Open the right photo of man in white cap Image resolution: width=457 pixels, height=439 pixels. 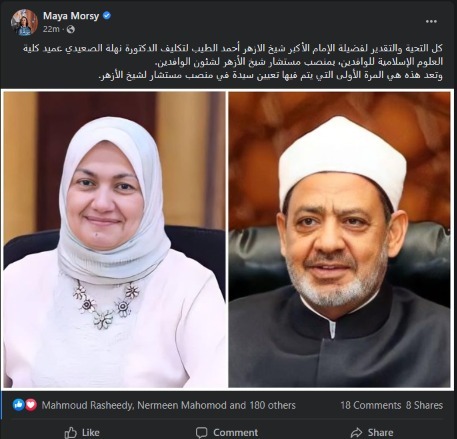[x=339, y=239]
